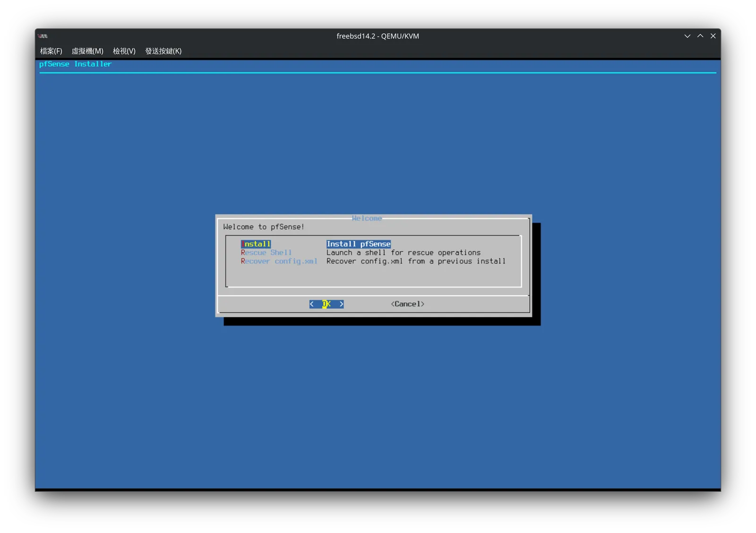Screen dimensions: 756x533
Task: Click the window title freebsd14.2 - QEMU/KVM
Action: [378, 36]
